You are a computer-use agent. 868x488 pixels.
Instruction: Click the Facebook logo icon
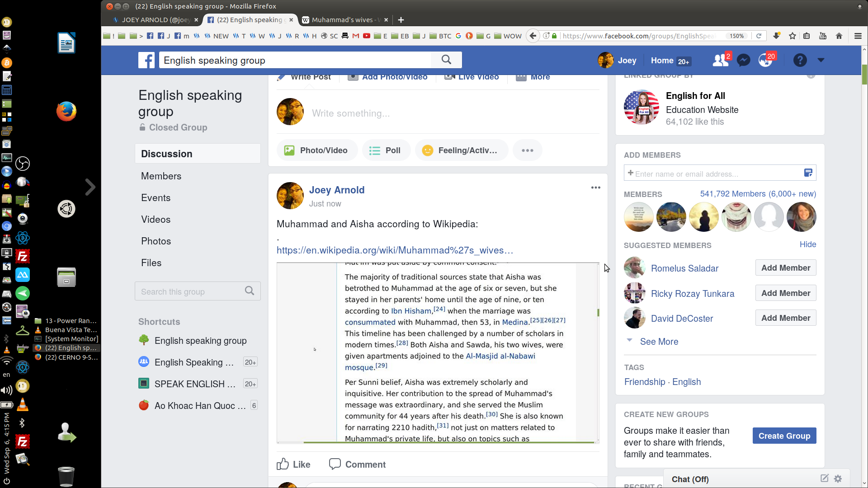[146, 60]
